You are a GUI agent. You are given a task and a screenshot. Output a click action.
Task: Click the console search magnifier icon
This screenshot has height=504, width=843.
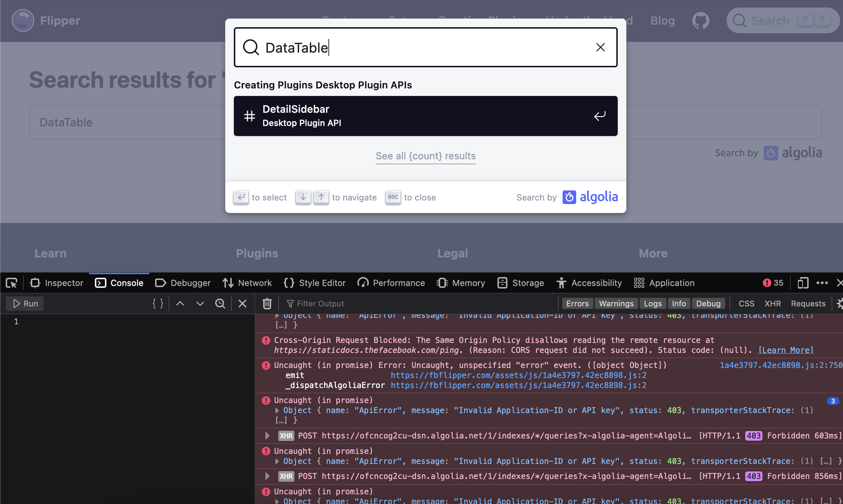click(220, 303)
